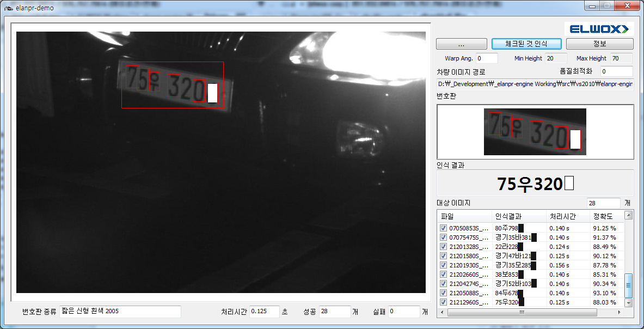644x329 pixels.
Task: Click the browse '...' button
Action: [461, 44]
